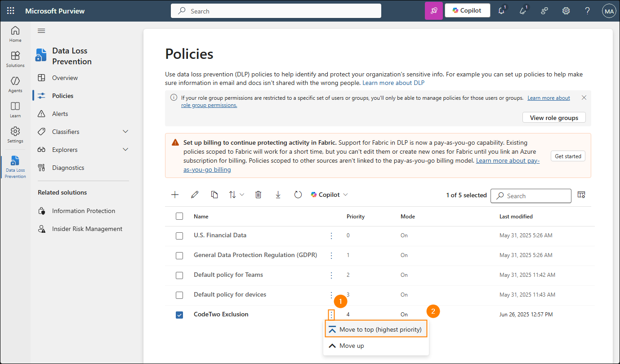Open Learn in left rail

[15, 110]
